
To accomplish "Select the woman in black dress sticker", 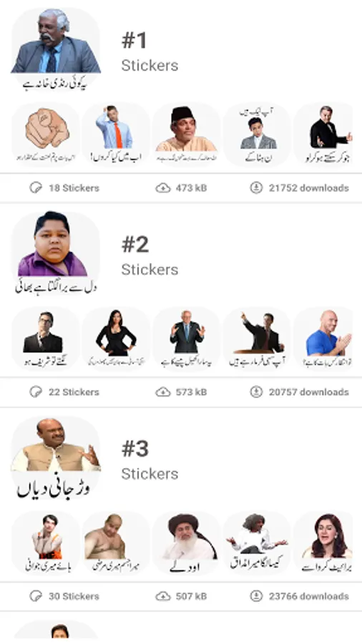I will pyautogui.click(x=116, y=339).
